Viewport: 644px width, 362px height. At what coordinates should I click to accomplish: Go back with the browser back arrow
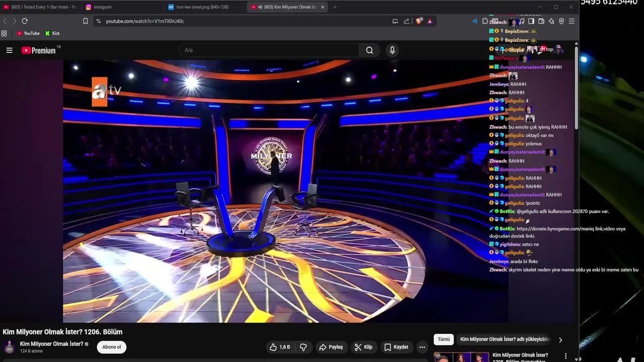point(5,21)
